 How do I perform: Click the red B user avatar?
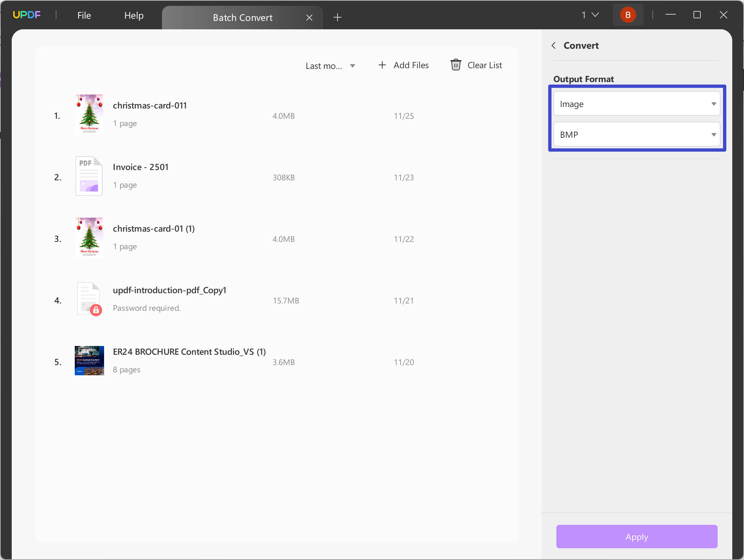tap(628, 15)
